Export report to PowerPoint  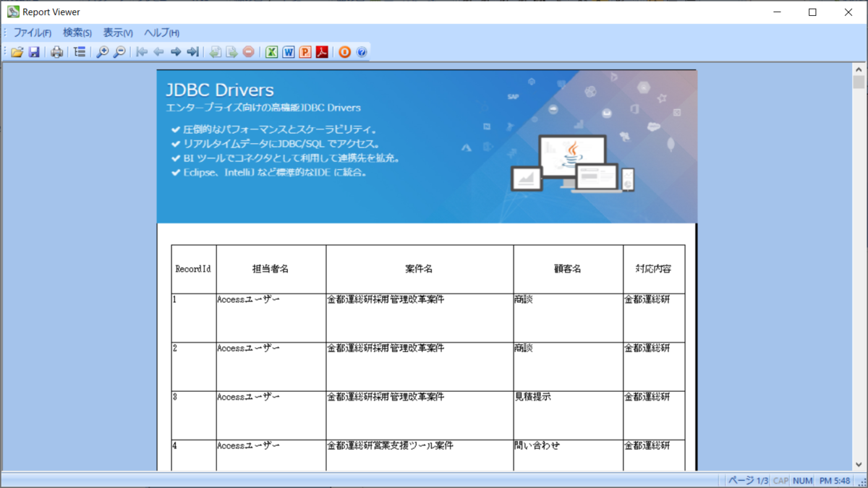tap(305, 52)
